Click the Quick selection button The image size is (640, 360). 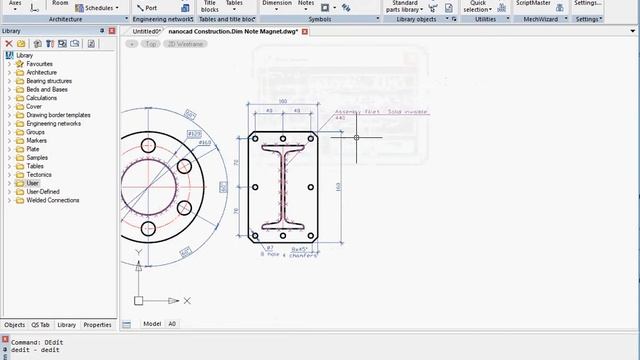click(478, 6)
